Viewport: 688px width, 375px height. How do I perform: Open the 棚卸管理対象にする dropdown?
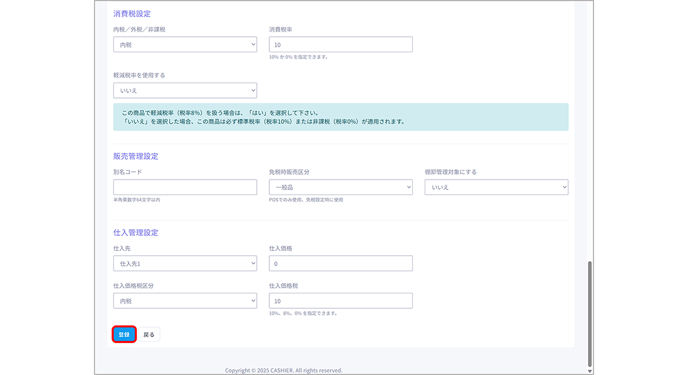pos(496,187)
